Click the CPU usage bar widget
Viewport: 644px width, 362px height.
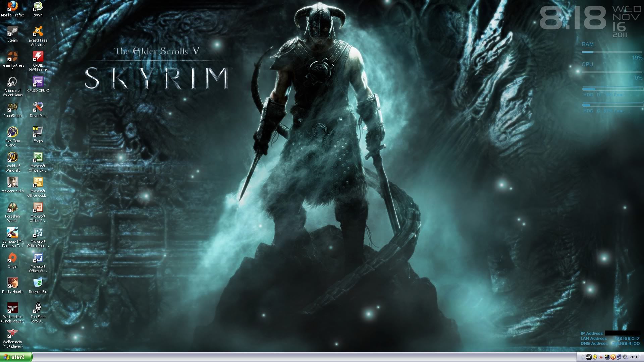coord(612,72)
